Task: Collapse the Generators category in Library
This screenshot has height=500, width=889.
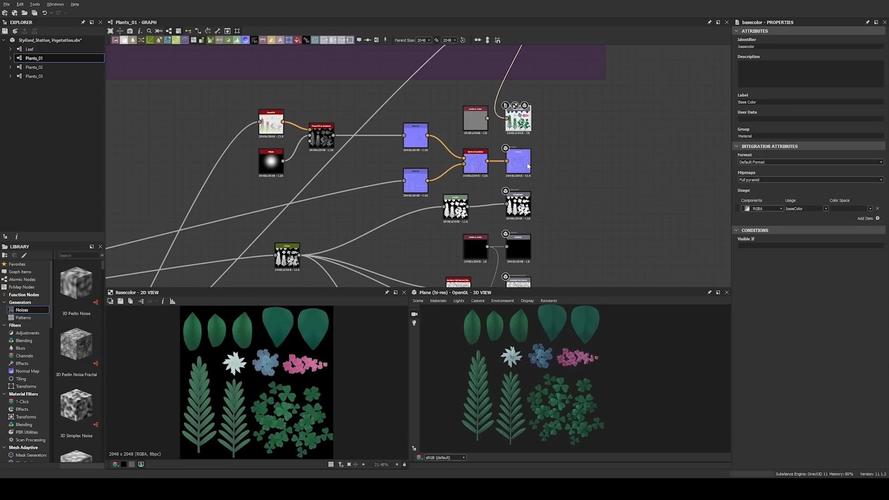Action: click(x=4, y=302)
